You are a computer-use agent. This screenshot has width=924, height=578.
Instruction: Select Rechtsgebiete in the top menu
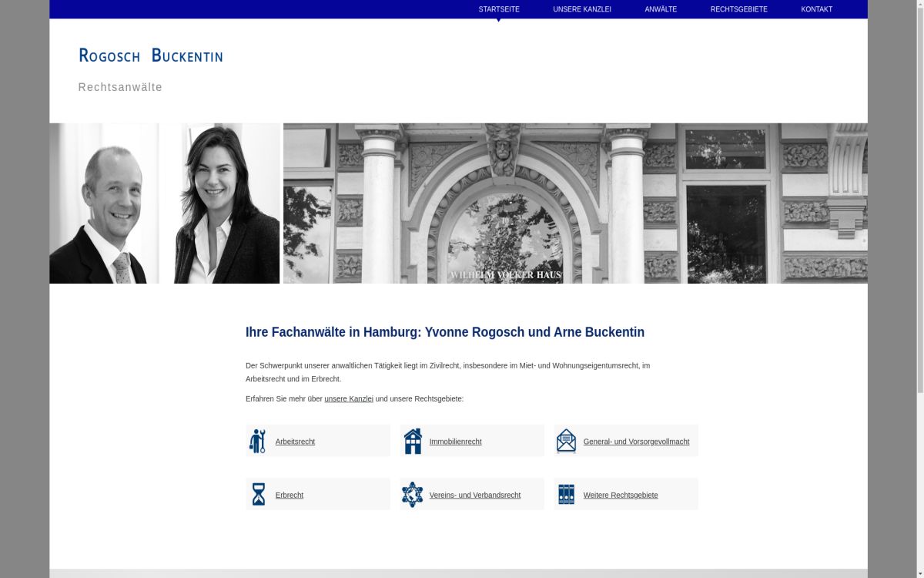[738, 9]
